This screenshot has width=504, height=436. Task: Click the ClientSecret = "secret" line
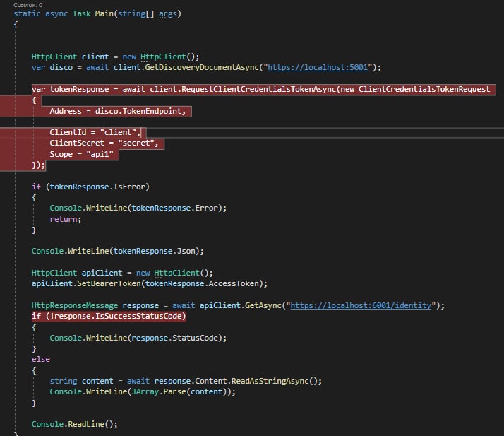click(104, 143)
